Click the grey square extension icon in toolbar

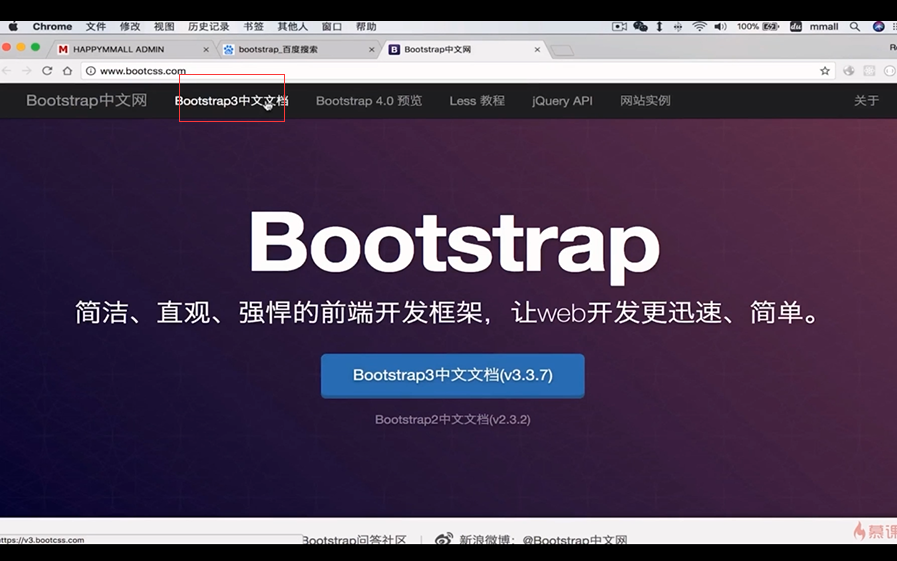pyautogui.click(x=870, y=71)
